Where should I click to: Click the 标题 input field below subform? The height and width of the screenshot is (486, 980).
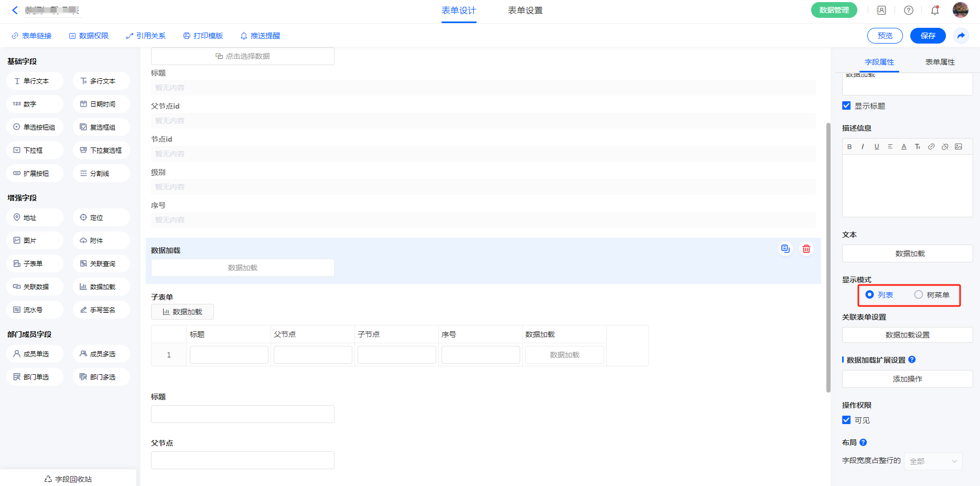click(242, 414)
